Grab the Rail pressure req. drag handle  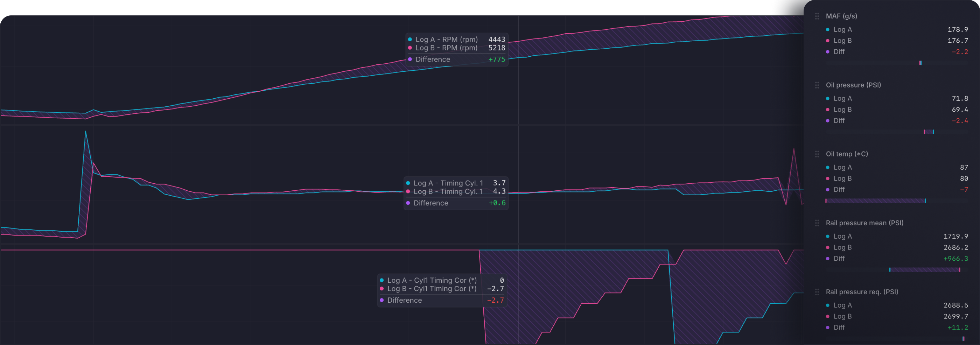coord(817,292)
